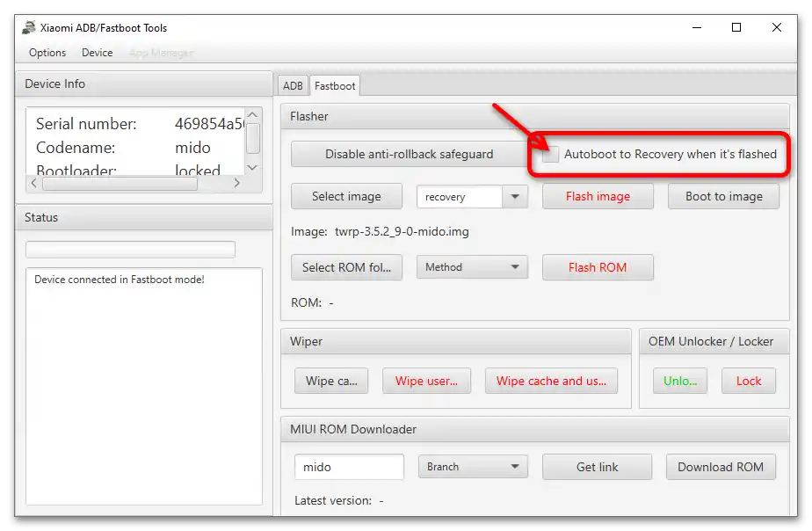
Task: Click the Flash image button
Action: (598, 196)
